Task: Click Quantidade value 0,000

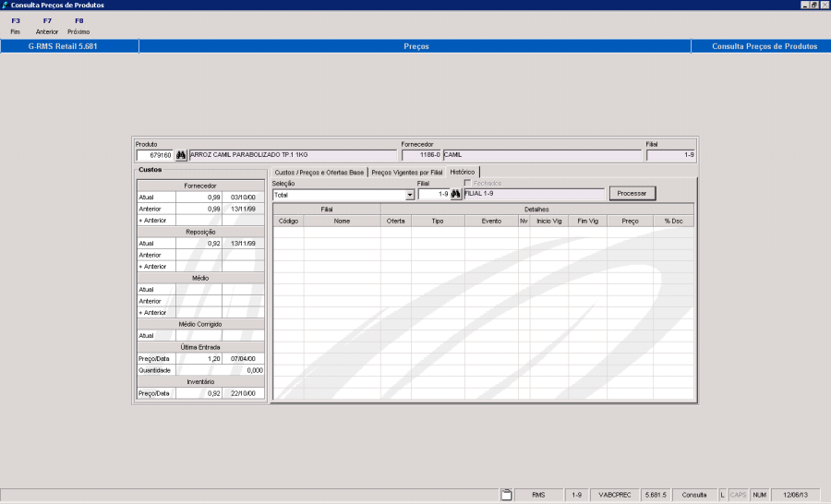Action: coord(220,370)
